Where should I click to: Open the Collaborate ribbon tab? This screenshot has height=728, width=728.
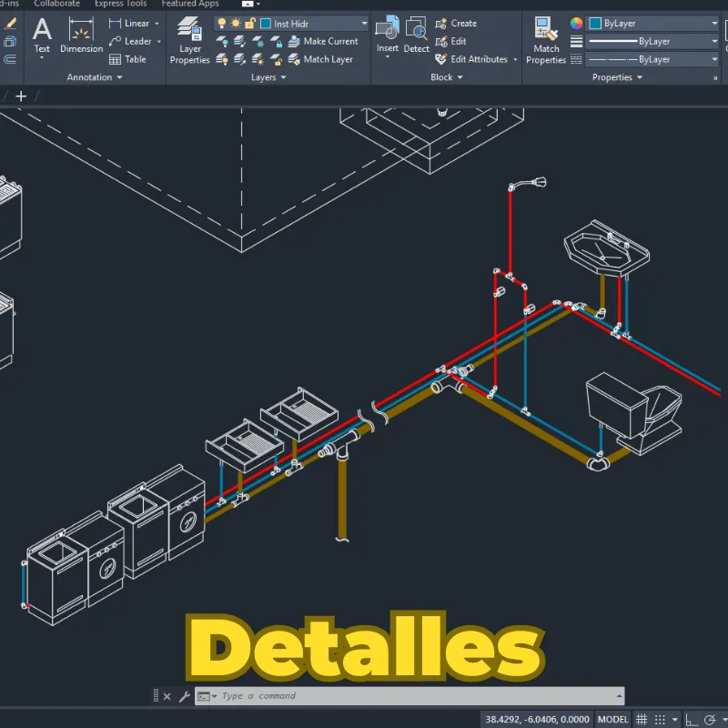point(56,4)
